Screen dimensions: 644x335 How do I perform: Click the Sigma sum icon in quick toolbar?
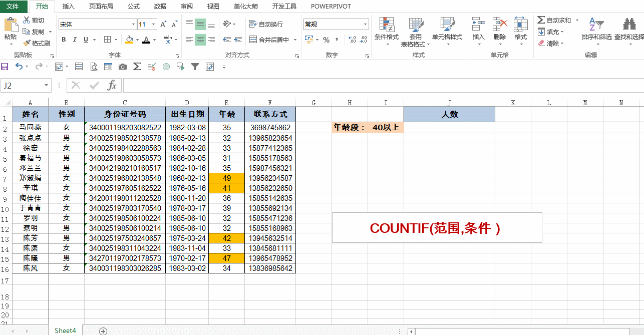137,66
